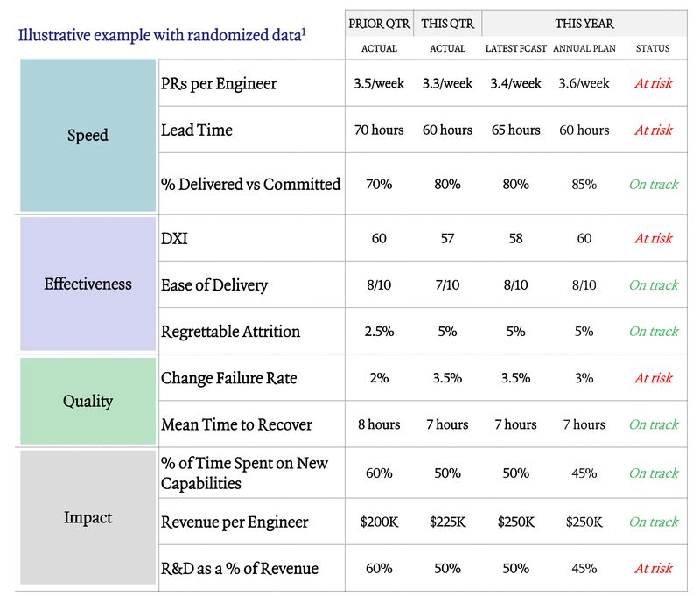Click the green Quality category block

[x=87, y=401]
